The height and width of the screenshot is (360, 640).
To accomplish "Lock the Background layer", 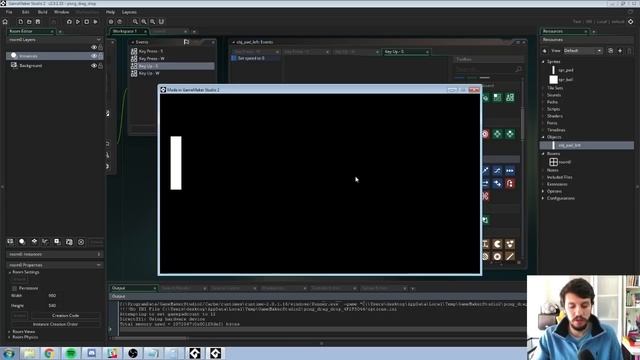I will pos(100,66).
